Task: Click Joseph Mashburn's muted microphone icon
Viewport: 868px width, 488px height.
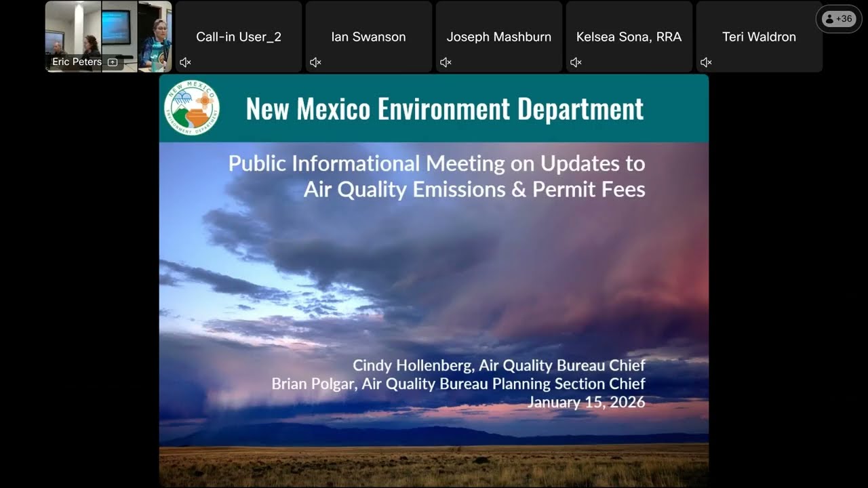Action: coord(446,62)
